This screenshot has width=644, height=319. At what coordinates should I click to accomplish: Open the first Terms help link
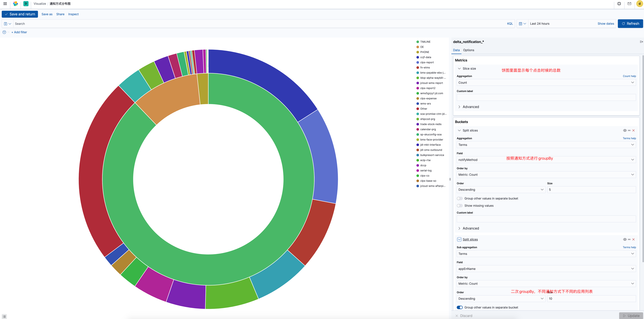pos(629,138)
